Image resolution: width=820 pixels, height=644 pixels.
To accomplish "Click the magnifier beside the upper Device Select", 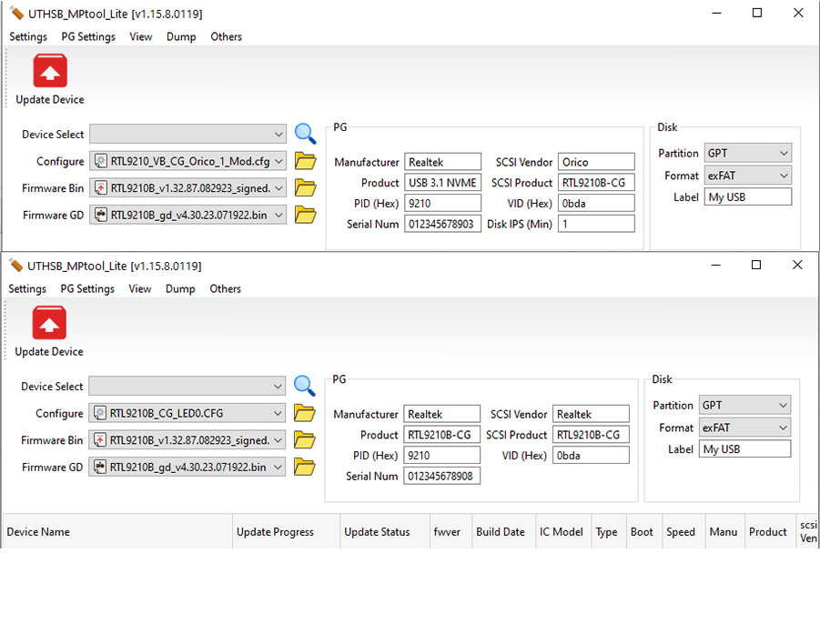I will [305, 134].
